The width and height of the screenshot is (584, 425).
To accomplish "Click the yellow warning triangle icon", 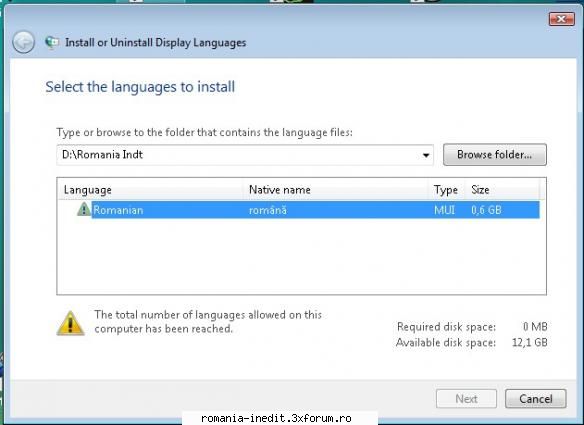I will coord(70,323).
